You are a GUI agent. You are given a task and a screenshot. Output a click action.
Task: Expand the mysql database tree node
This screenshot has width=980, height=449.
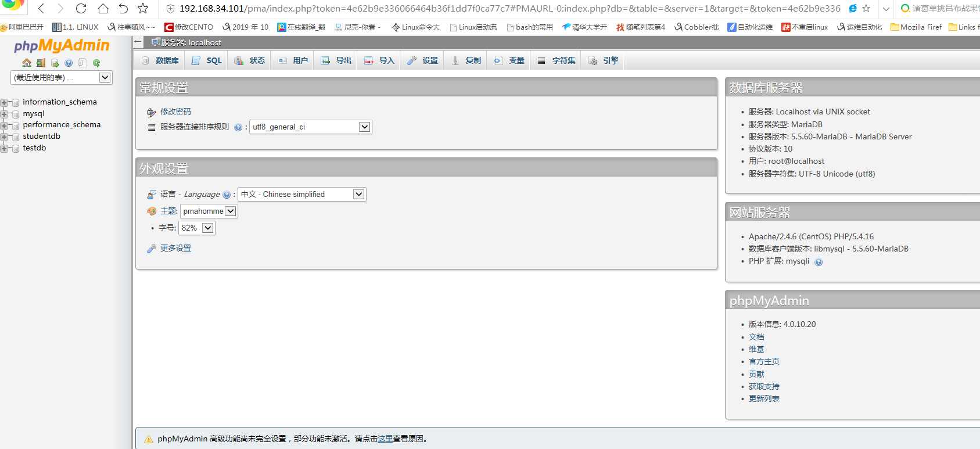(4, 114)
